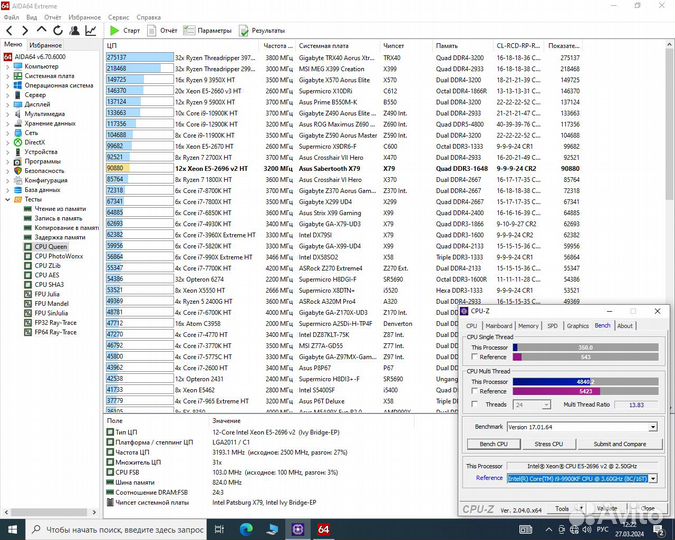The height and width of the screenshot is (540, 675).
Task: Click the Windows taskbar search box
Action: [116, 529]
